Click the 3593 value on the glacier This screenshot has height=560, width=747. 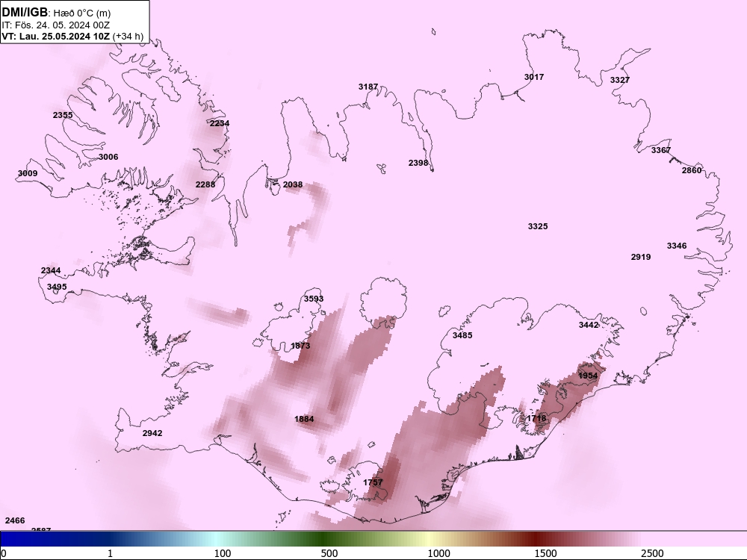[314, 299]
